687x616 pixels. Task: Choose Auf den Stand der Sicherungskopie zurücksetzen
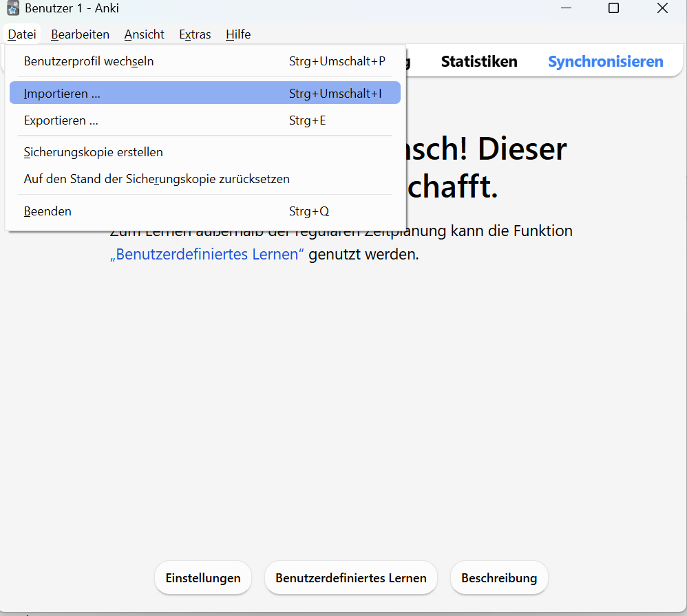coord(205,179)
